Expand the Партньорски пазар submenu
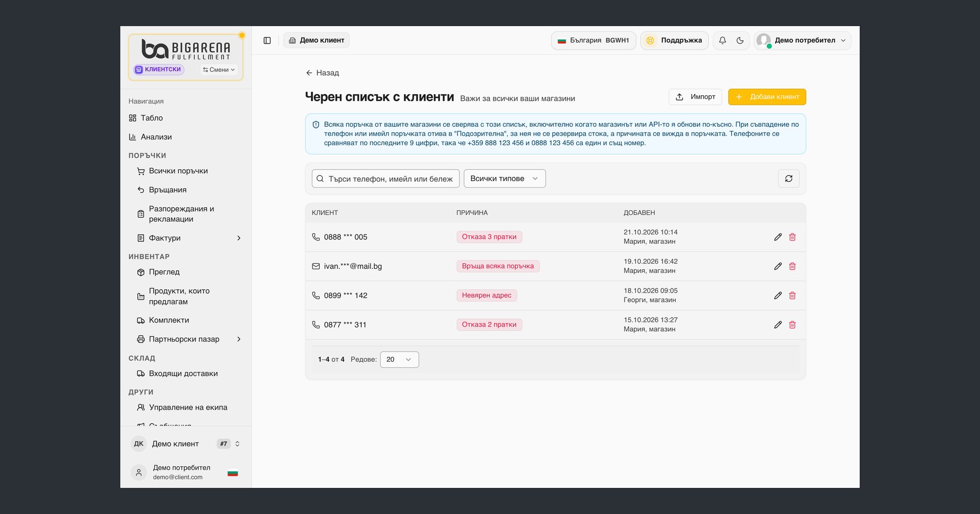 click(x=239, y=339)
